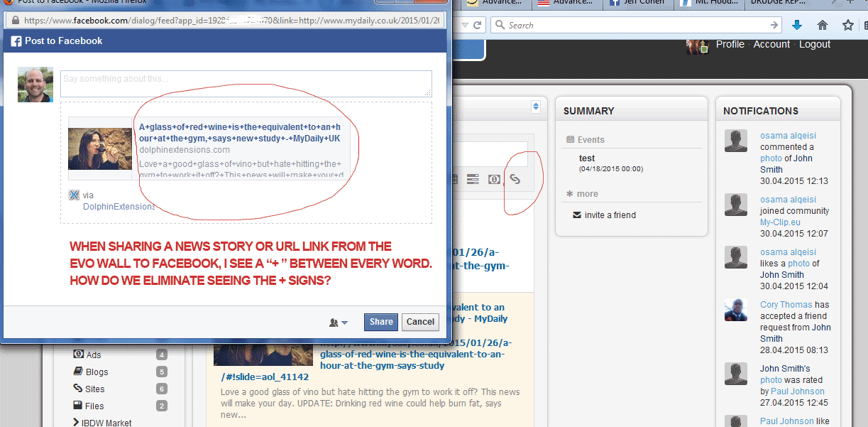Click the Firefox home icon
The width and height of the screenshot is (868, 427).
[x=823, y=25]
